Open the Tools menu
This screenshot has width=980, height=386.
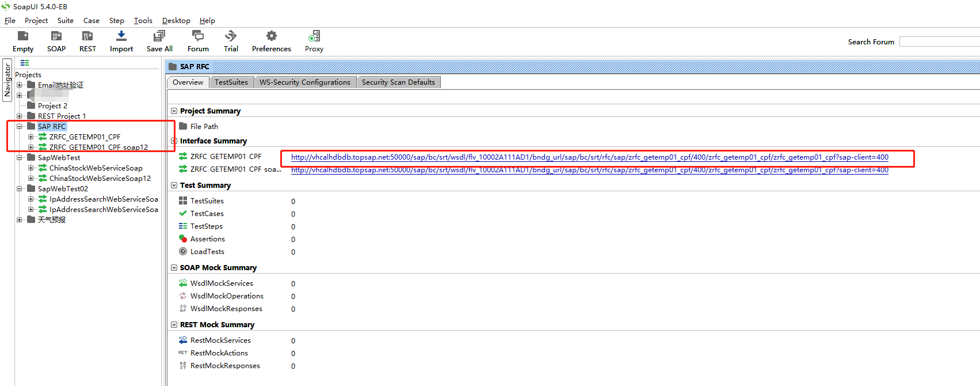coord(143,20)
